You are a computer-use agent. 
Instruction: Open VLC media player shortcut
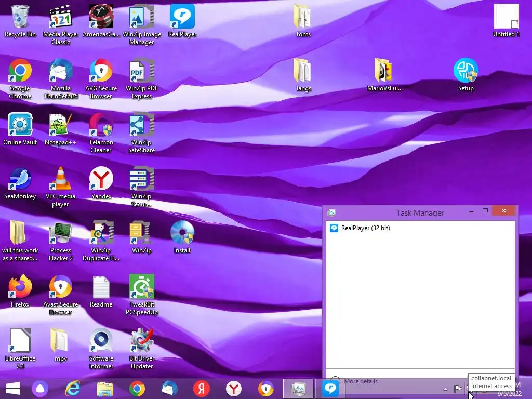(x=61, y=187)
